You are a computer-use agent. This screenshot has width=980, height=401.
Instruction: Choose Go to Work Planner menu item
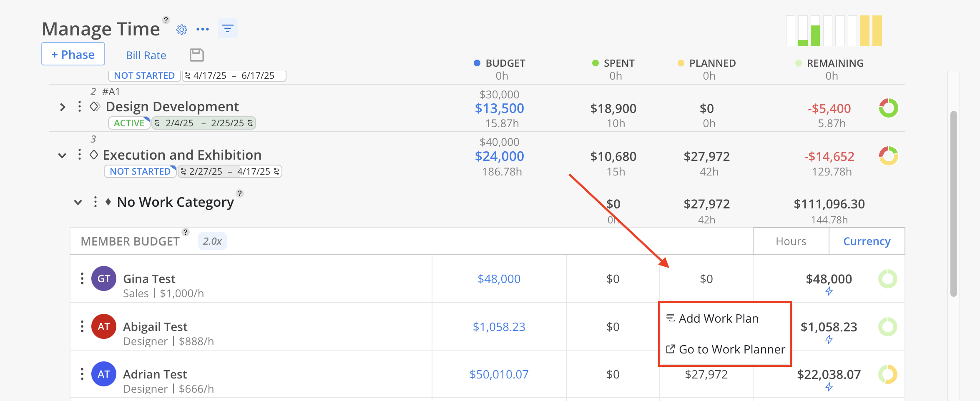tap(731, 349)
